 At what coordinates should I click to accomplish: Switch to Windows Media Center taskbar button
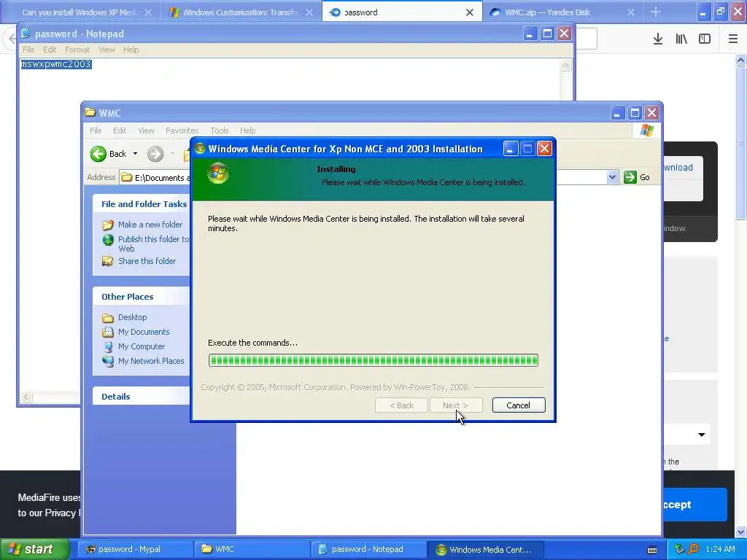pos(484,549)
